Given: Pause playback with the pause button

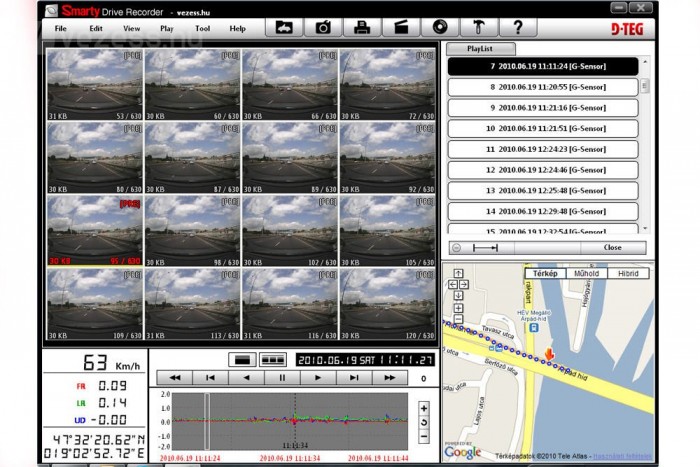Looking at the screenshot, I should [282, 378].
